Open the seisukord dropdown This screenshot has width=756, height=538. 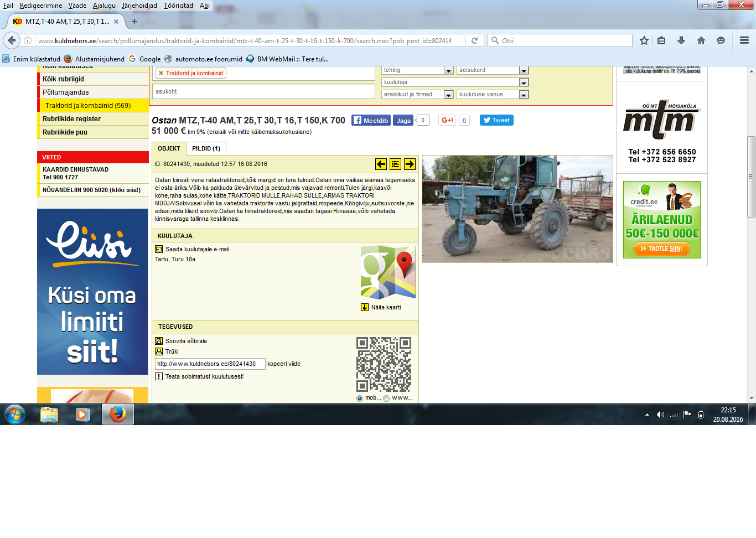523,70
